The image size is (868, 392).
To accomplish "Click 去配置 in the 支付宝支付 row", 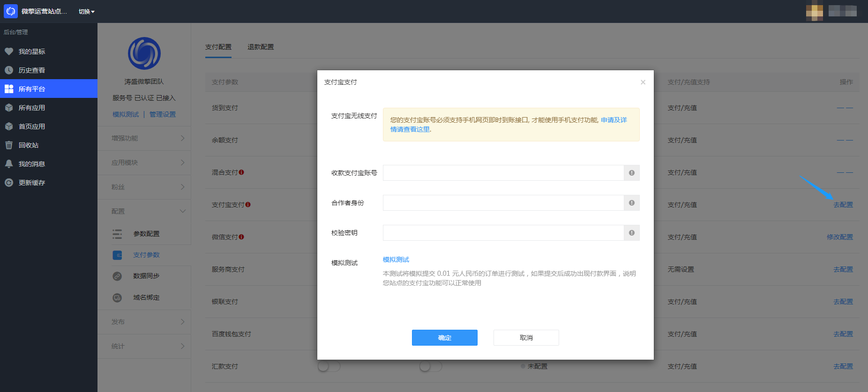I will tap(843, 205).
